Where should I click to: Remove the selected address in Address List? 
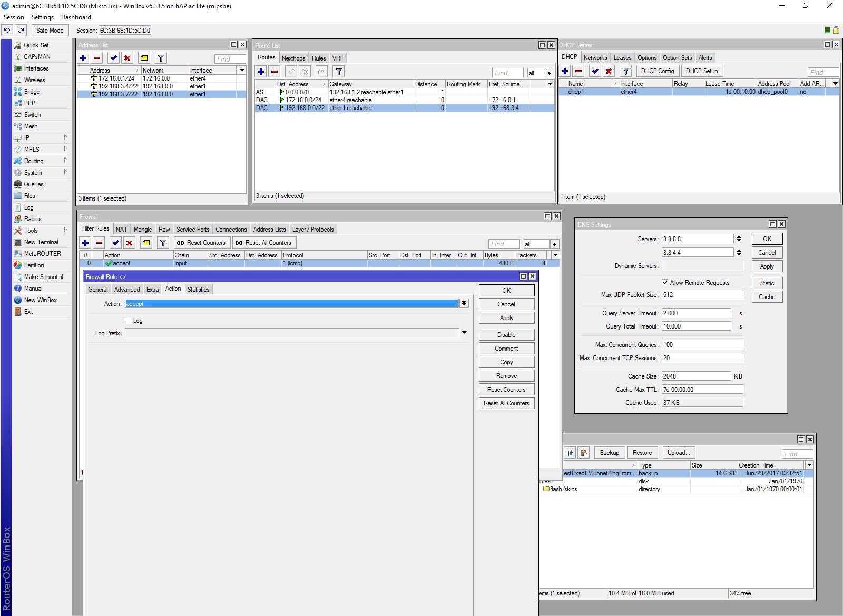(x=97, y=58)
